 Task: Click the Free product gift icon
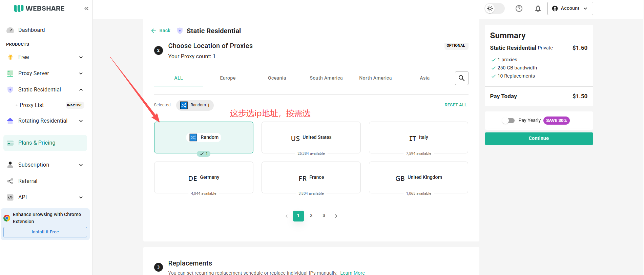point(10,57)
